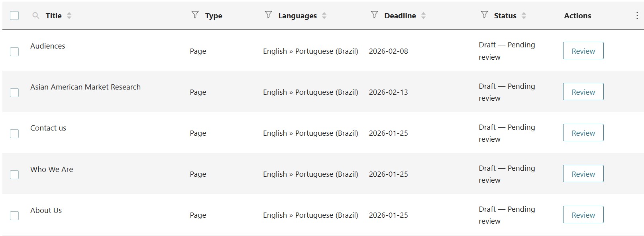Toggle the select-all checkbox in header
The image size is (644, 236).
tap(14, 16)
